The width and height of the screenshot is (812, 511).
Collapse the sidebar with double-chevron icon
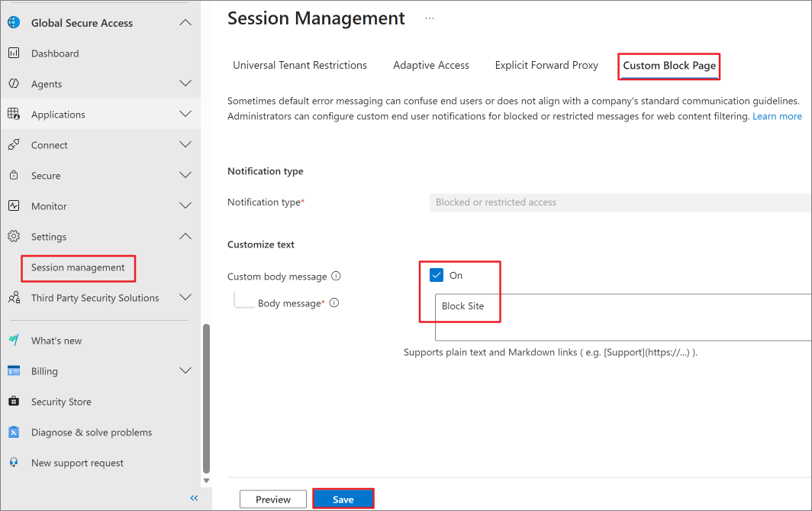point(194,498)
